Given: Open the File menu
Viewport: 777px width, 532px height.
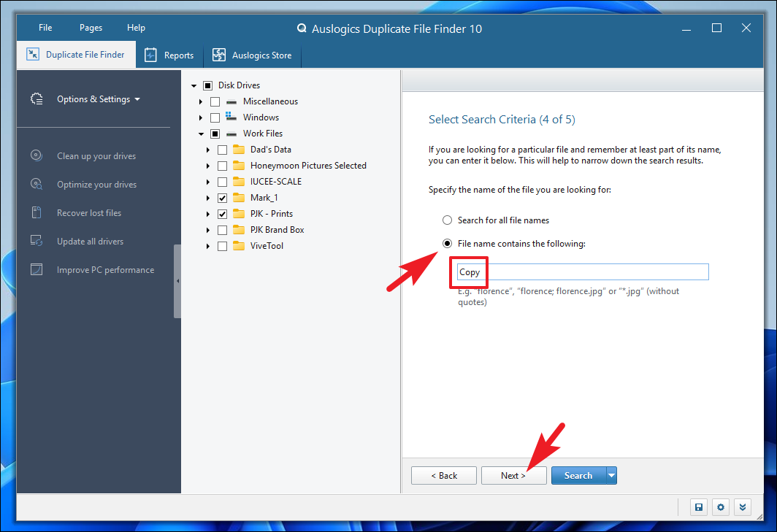Looking at the screenshot, I should pyautogui.click(x=45, y=28).
